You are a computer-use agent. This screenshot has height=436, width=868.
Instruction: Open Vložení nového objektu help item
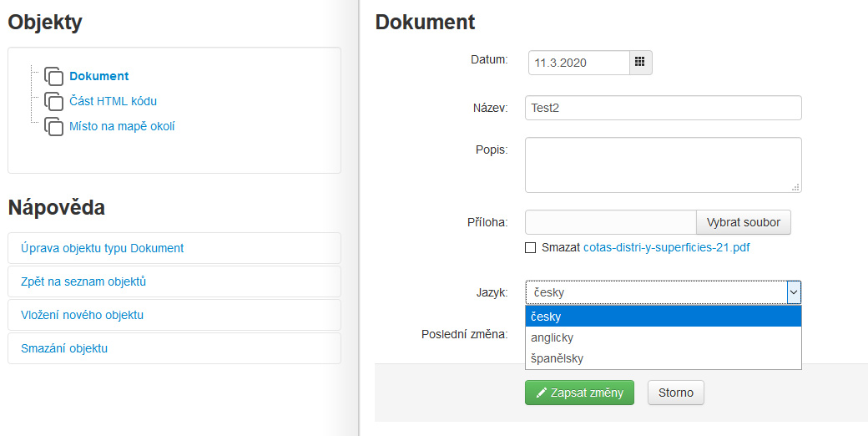(x=83, y=315)
